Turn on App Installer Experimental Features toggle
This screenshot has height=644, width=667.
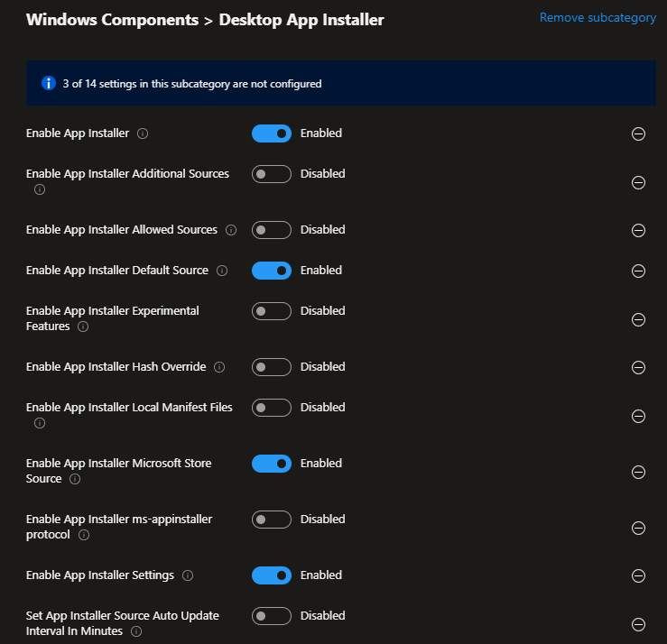coord(272,311)
